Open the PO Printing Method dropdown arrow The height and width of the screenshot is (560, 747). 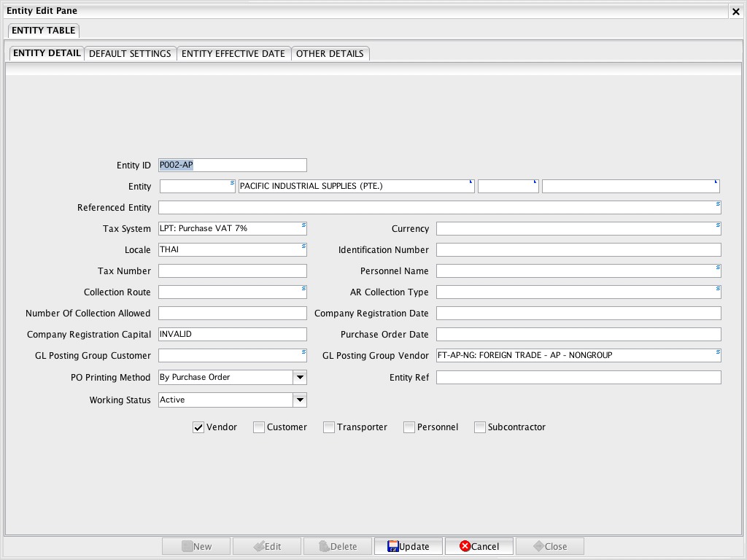pos(300,377)
